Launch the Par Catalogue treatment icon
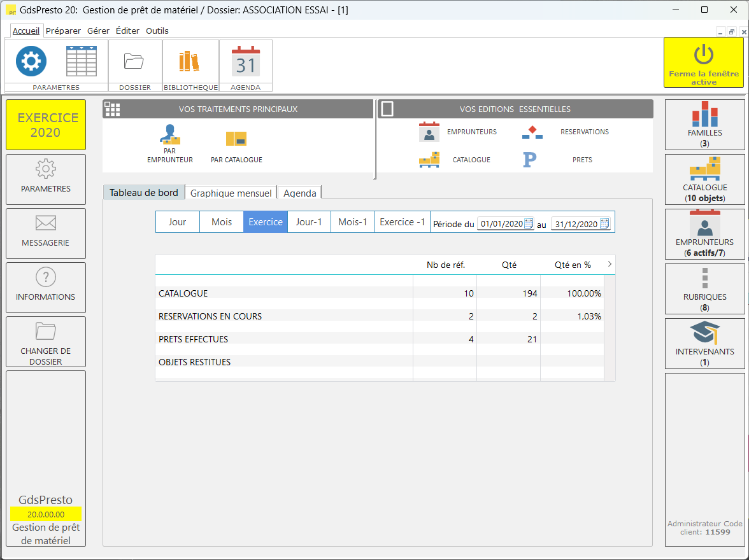Image resolution: width=749 pixels, height=560 pixels. (236, 139)
